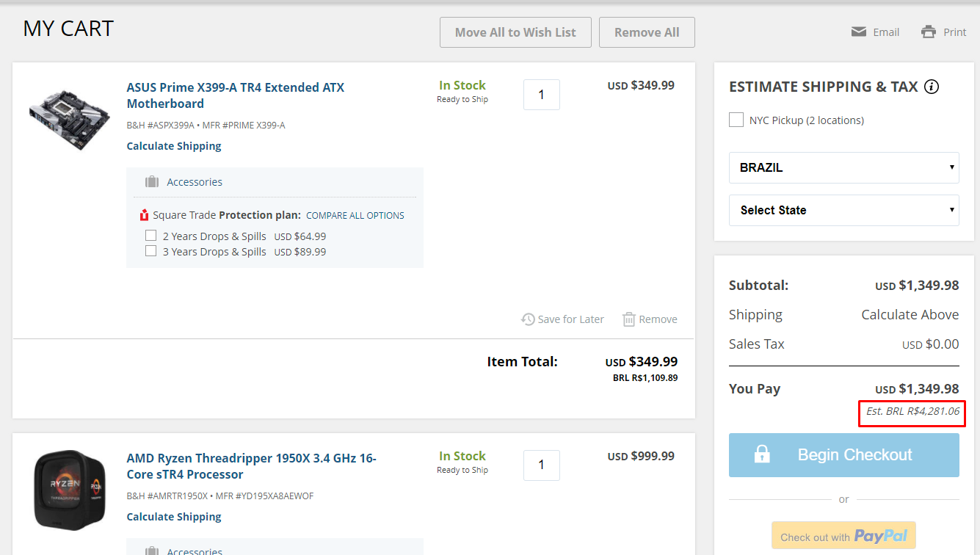Click the AMD Ryzen Threadripper box thumbnail
Viewport: 980px width, 555px height.
70,490
